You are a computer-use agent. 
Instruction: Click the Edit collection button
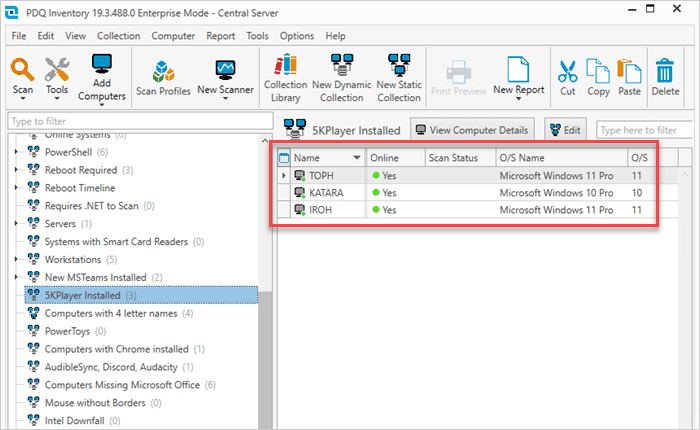[566, 130]
